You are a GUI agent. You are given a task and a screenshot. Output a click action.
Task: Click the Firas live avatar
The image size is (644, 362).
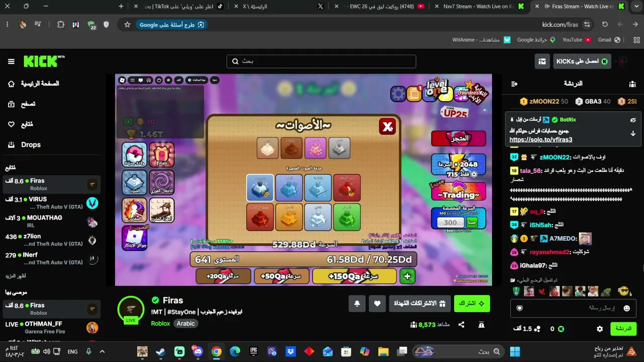point(131,309)
